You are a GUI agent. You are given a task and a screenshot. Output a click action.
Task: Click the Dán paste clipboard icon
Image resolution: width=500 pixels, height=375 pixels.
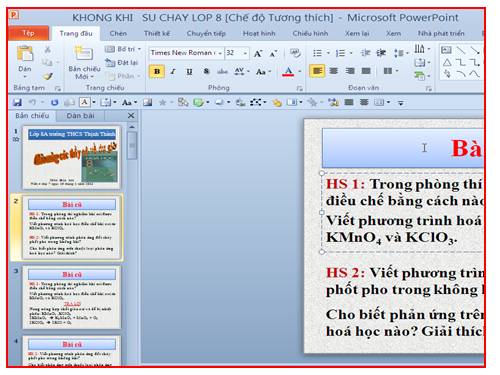tap(25, 53)
